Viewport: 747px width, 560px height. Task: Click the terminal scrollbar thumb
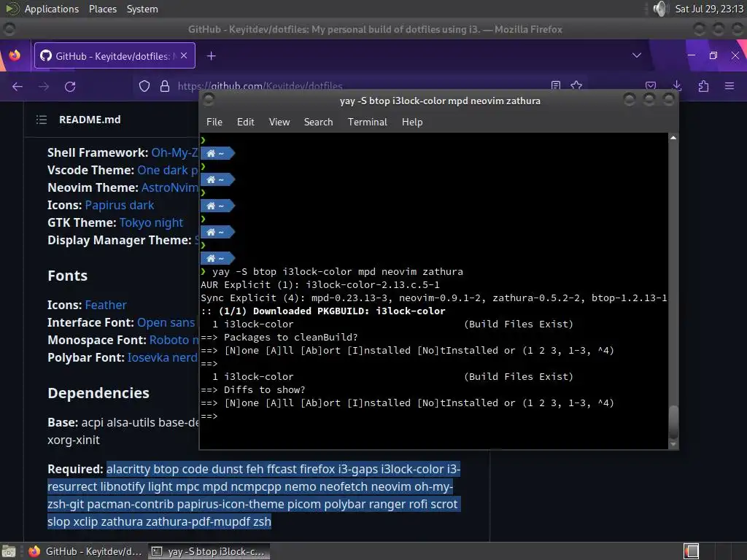pos(673,421)
